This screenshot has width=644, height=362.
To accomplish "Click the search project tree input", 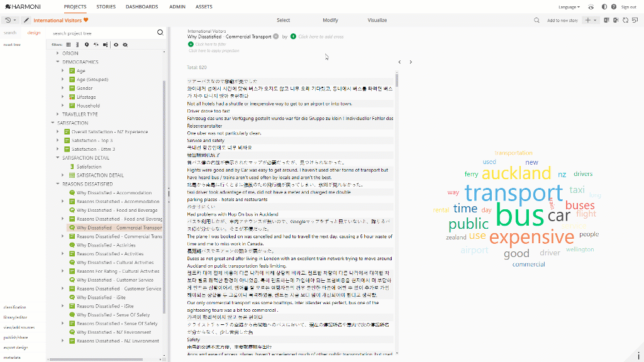I will click(103, 33).
